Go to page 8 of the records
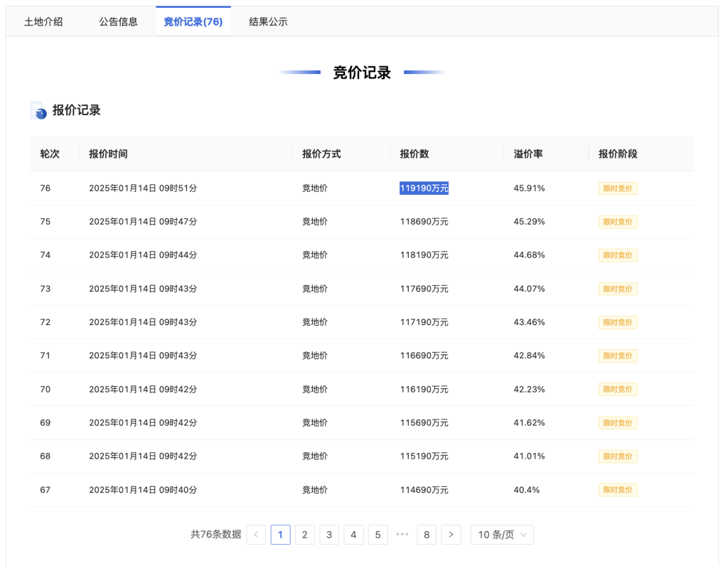This screenshot has height=566, width=728. 427,535
